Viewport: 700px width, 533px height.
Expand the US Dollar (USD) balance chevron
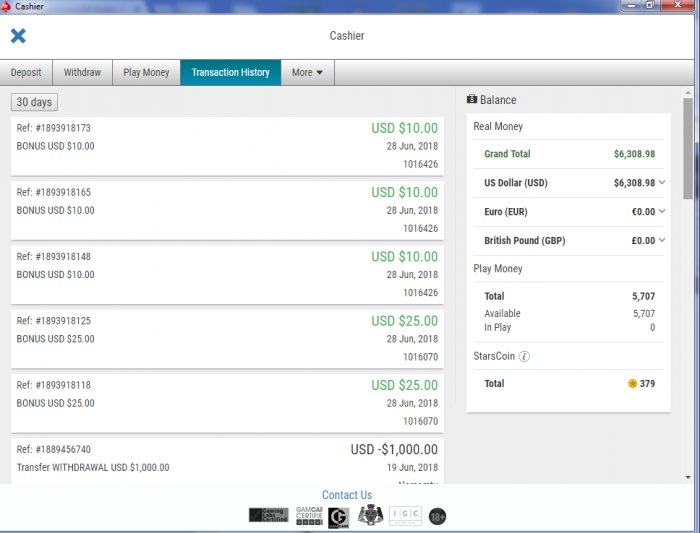click(662, 182)
